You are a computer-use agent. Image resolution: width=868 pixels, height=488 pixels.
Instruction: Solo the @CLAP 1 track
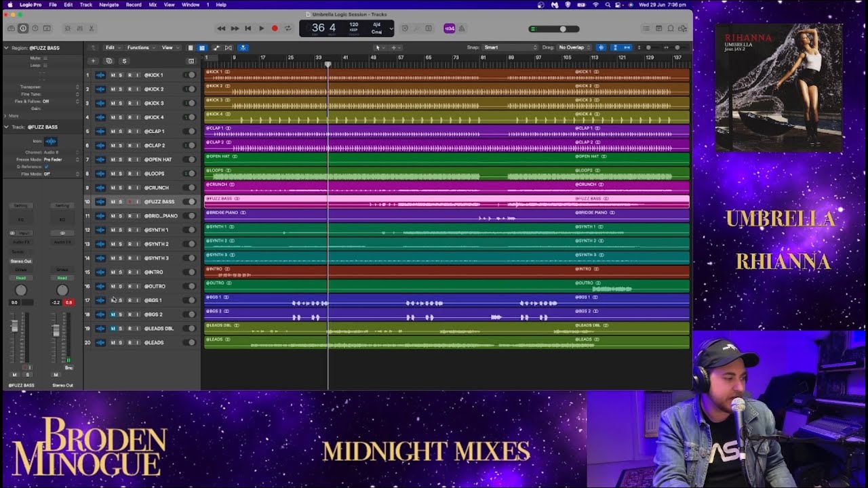pos(121,131)
